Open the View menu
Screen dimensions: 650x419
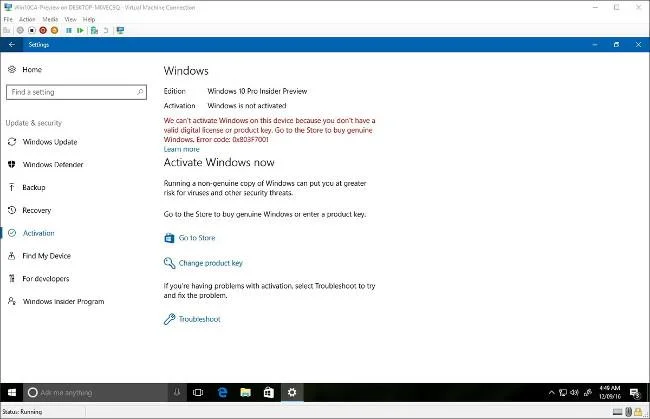point(70,19)
